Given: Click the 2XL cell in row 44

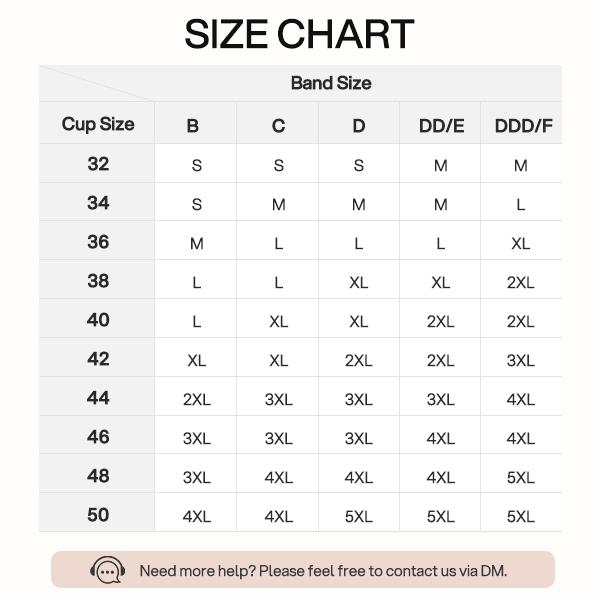Looking at the screenshot, I should point(196,400).
